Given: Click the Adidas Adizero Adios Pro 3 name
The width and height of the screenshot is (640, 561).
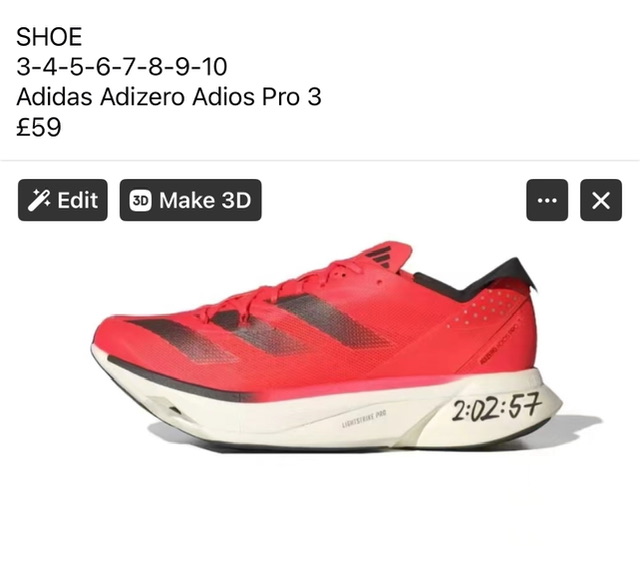Looking at the screenshot, I should (x=169, y=97).
